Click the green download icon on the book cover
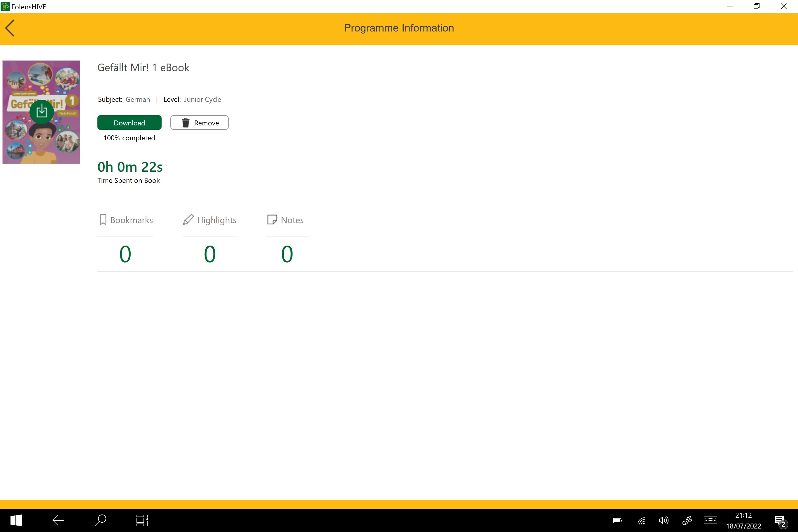 41,111
